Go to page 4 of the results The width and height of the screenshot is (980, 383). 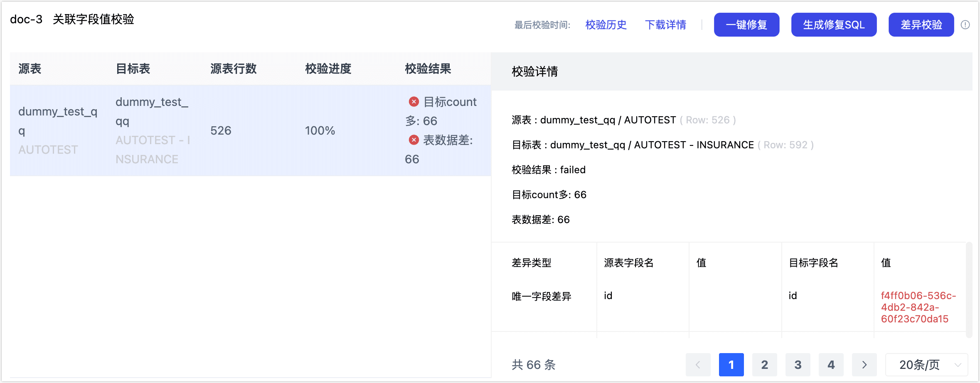click(x=831, y=365)
